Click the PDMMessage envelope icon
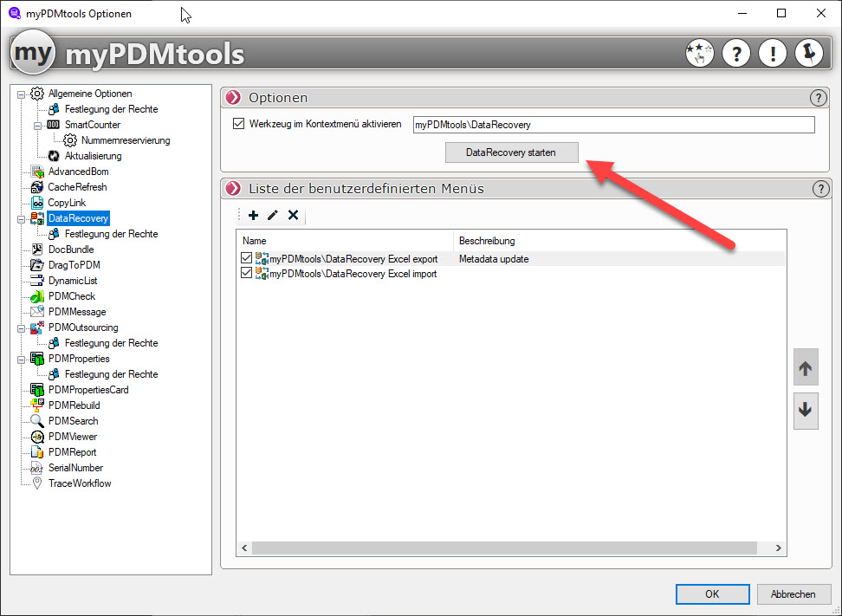The image size is (842, 616). pyautogui.click(x=37, y=312)
